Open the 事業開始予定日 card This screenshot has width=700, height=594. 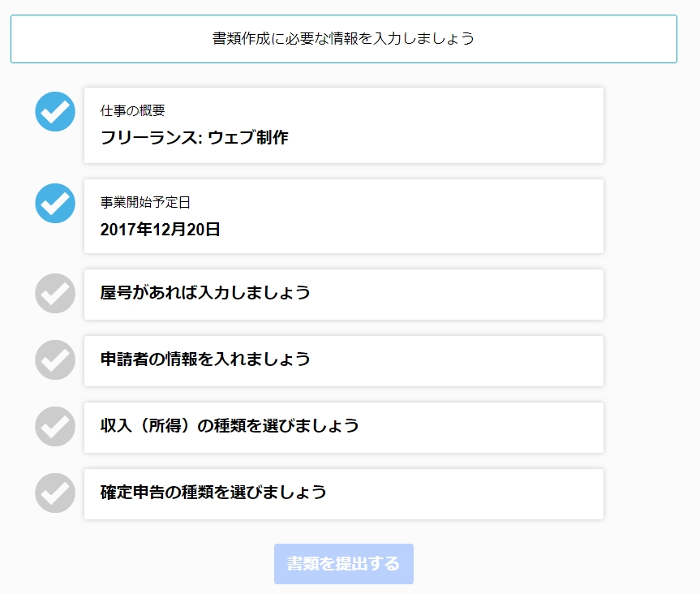tap(344, 216)
